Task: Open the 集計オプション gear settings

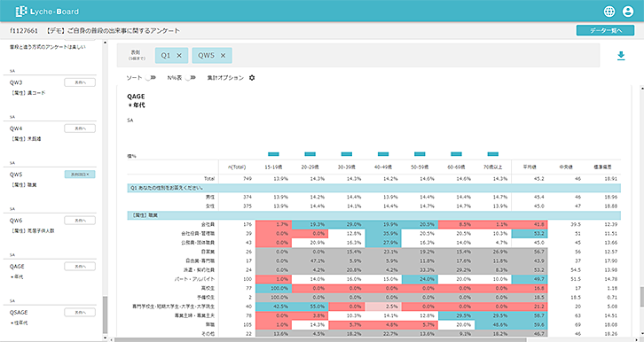Action: point(252,77)
